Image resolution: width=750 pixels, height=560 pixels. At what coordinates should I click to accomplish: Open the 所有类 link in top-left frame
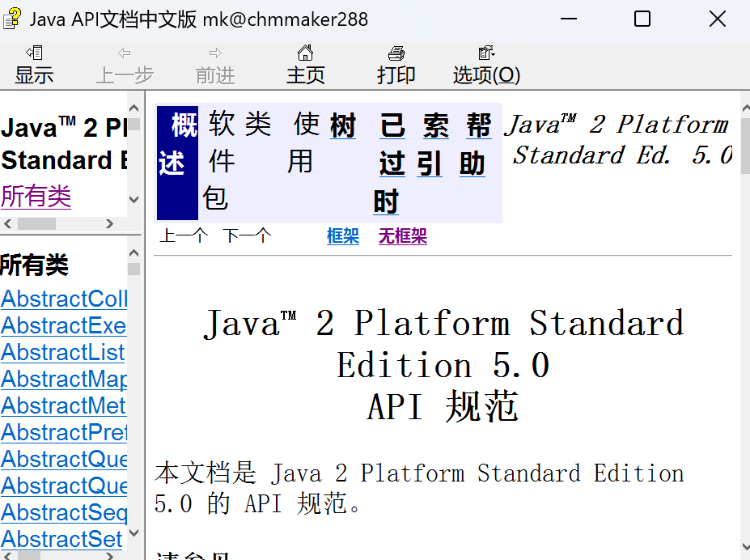click(36, 197)
